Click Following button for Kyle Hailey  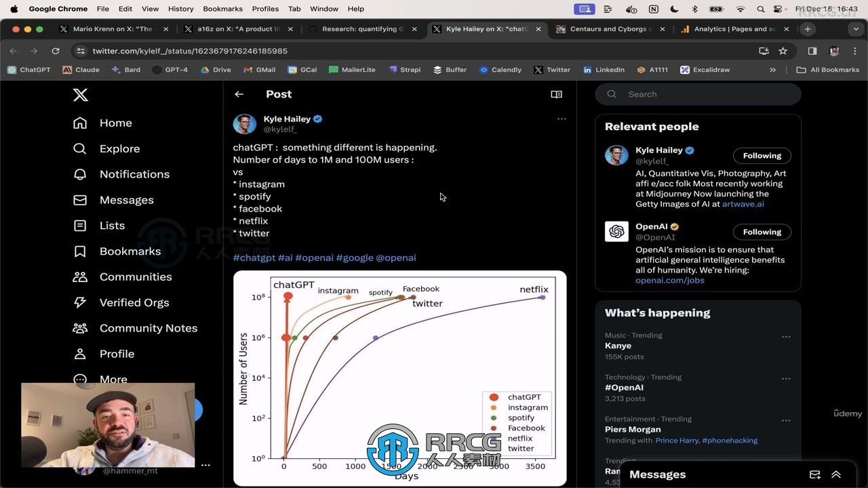pyautogui.click(x=762, y=156)
